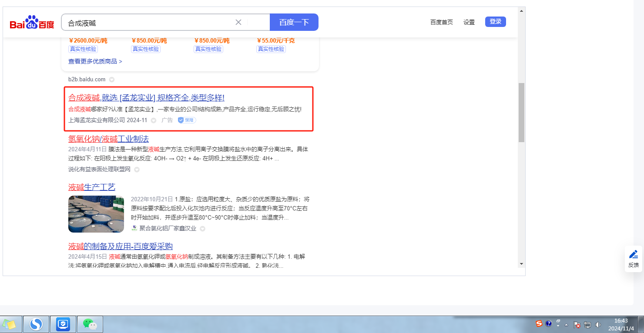Click the blue shield monitor taskbar icon

[63, 324]
